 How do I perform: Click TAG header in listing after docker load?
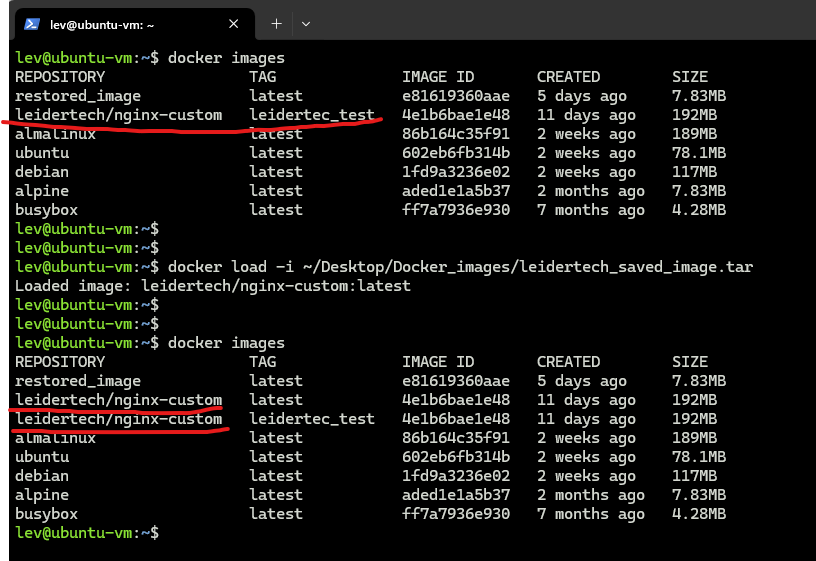pyautogui.click(x=262, y=362)
